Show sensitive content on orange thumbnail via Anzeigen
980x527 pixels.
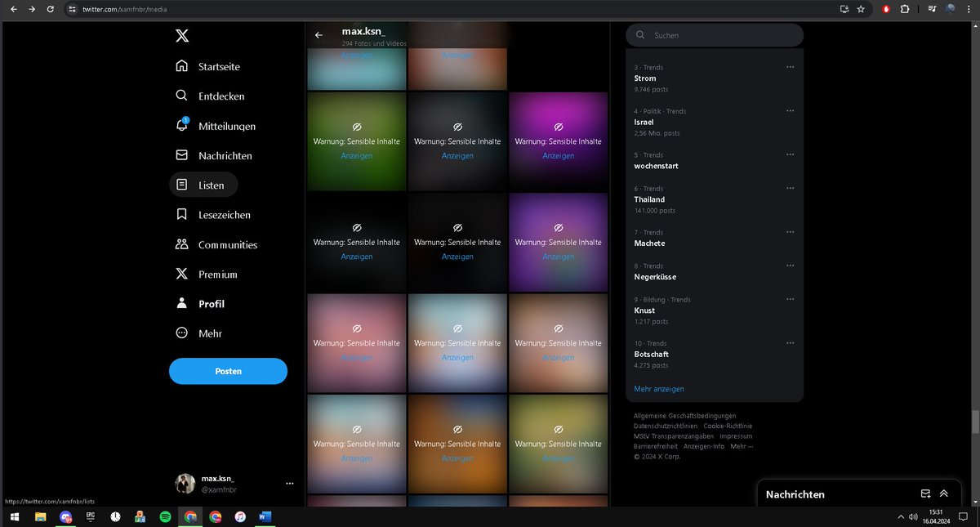pyautogui.click(x=457, y=458)
